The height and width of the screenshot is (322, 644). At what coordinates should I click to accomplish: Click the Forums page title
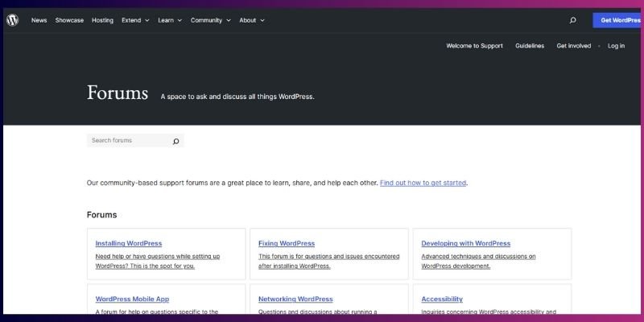[x=117, y=93]
